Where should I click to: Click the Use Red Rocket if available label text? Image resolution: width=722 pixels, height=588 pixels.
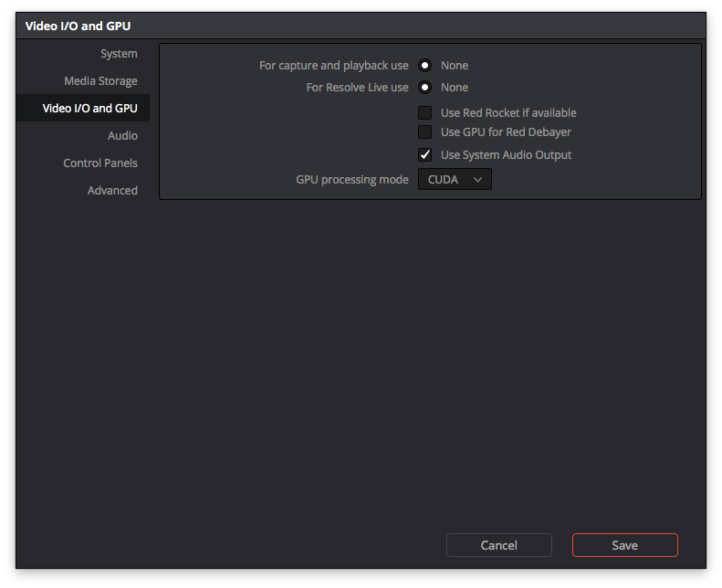[508, 113]
